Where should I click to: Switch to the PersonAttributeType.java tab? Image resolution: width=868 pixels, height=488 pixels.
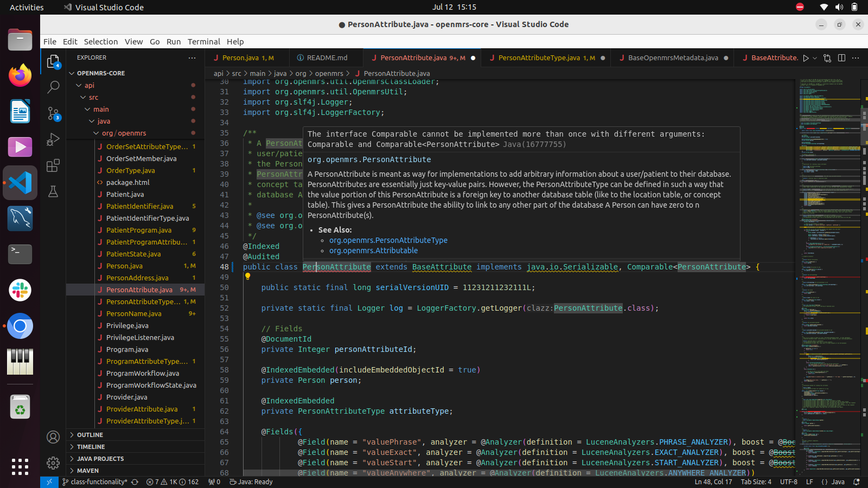(x=545, y=57)
